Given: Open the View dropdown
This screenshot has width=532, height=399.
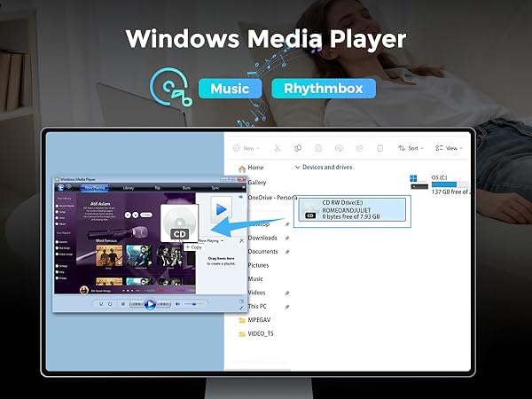Looking at the screenshot, I should pyautogui.click(x=449, y=148).
